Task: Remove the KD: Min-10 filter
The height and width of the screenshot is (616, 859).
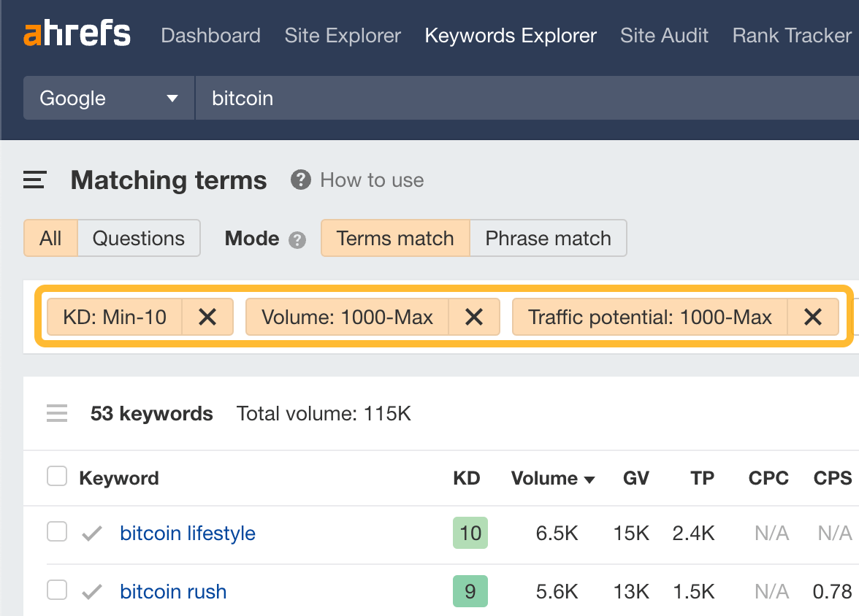Action: tap(207, 317)
